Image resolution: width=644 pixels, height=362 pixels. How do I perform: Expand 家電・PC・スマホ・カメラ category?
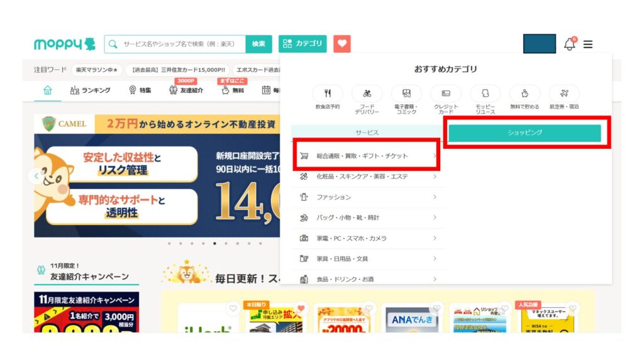[367, 238]
